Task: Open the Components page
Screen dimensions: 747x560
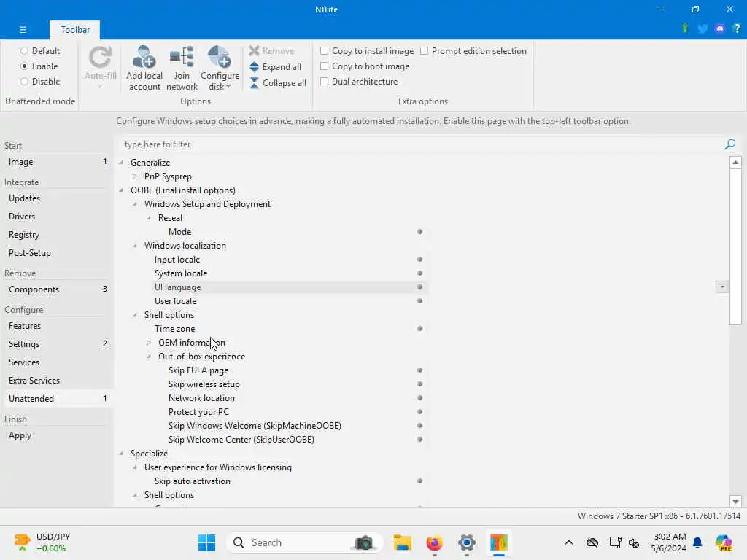Action: pos(57,289)
